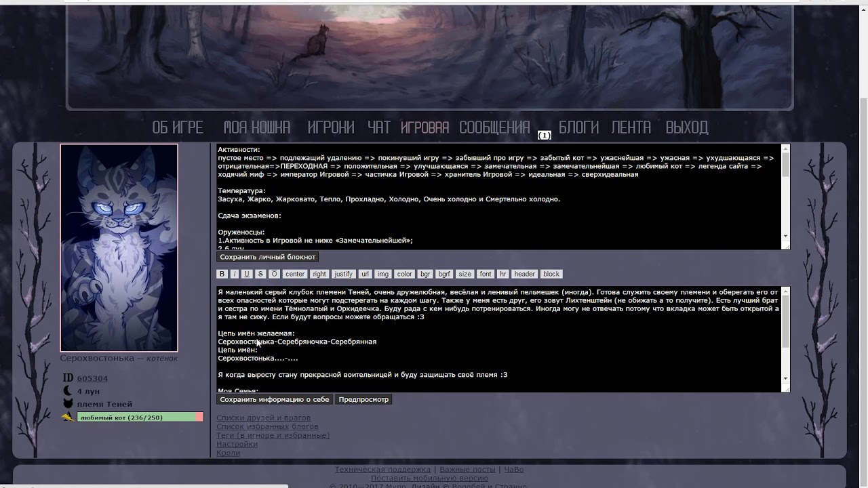Screen dimensions: 868x488
Task: Open БЛОГИ section
Action: tap(578, 127)
